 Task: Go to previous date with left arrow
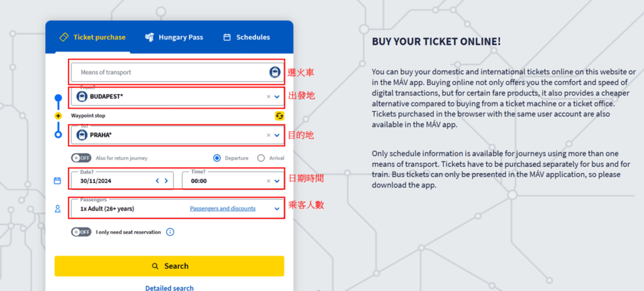tap(158, 181)
